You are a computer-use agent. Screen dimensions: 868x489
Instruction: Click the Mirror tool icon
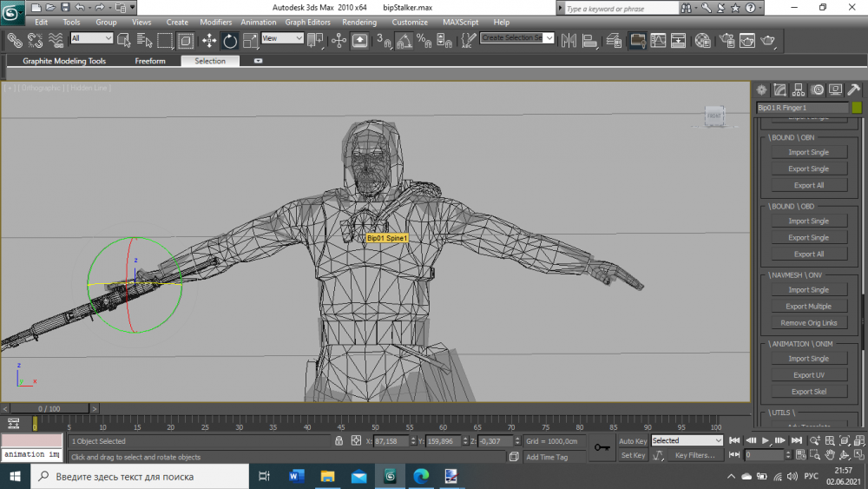tap(569, 40)
